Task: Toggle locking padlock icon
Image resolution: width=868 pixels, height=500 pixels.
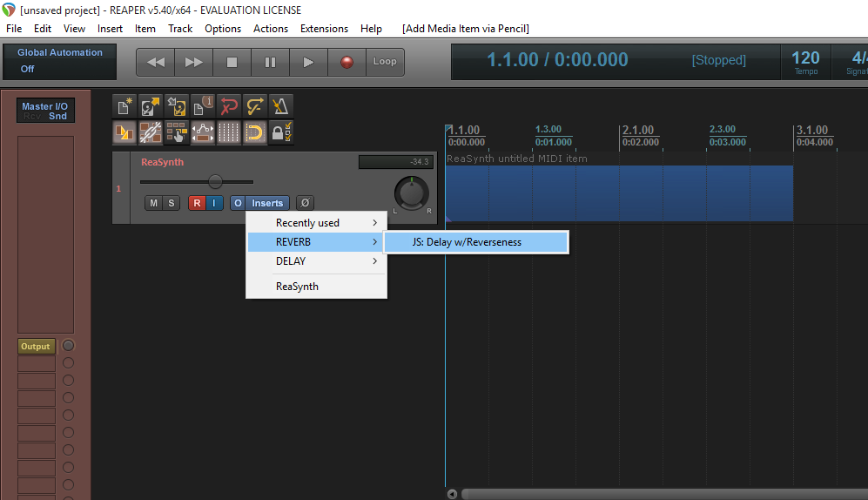Action: (x=280, y=133)
